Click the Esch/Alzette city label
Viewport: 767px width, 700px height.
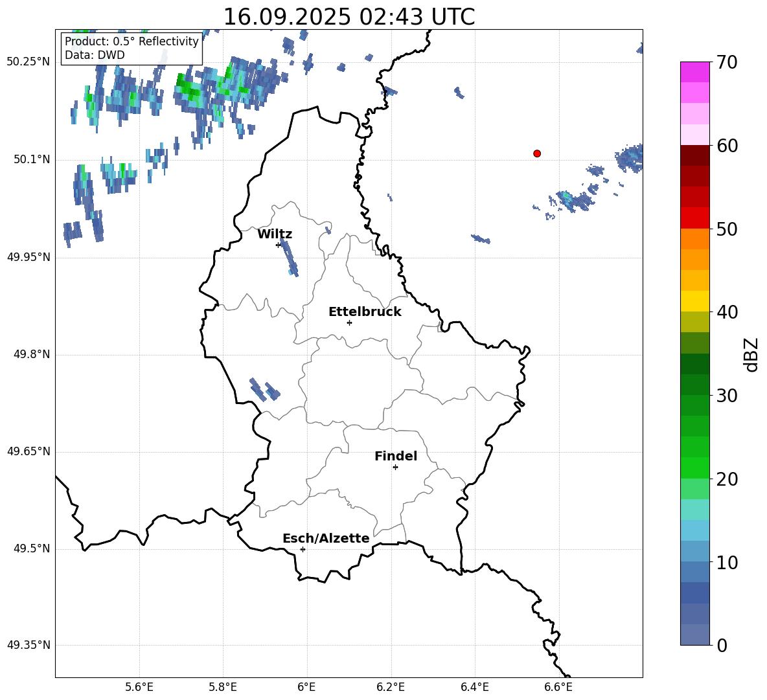[x=325, y=539]
